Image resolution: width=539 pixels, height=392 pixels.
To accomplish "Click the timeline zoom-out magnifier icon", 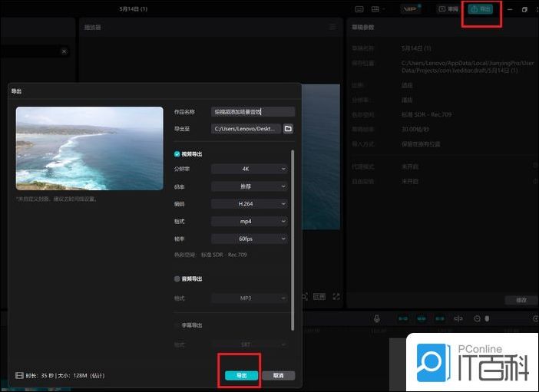I will [x=477, y=318].
